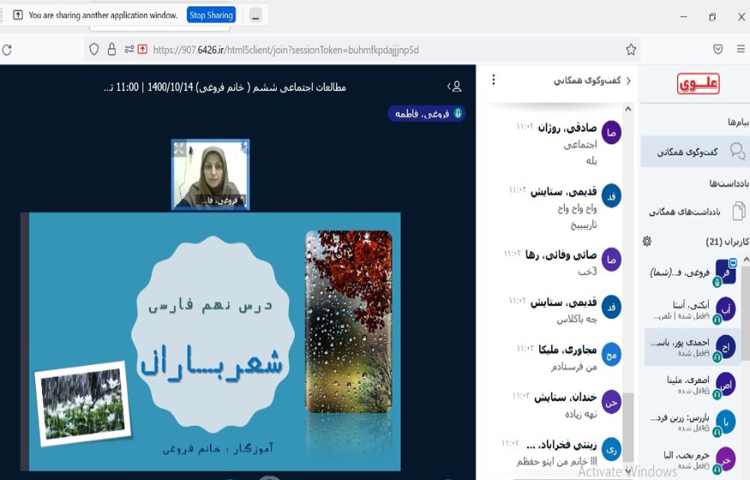This screenshot has width=750, height=480.
Task: Open گفت‌وگوی همگانی in sidebar
Action: [x=695, y=152]
